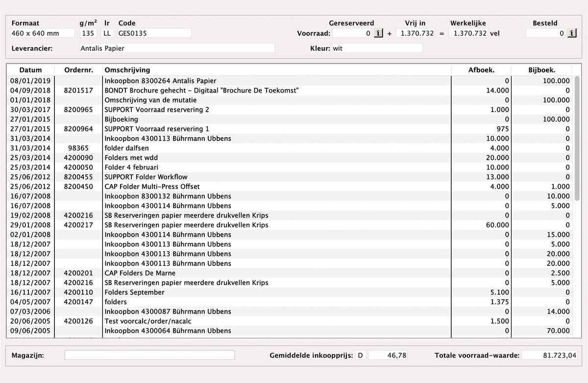Image resolution: width=588 pixels, height=383 pixels.
Task: Select SUPPORT Folder Workflow row
Action: coord(290,177)
